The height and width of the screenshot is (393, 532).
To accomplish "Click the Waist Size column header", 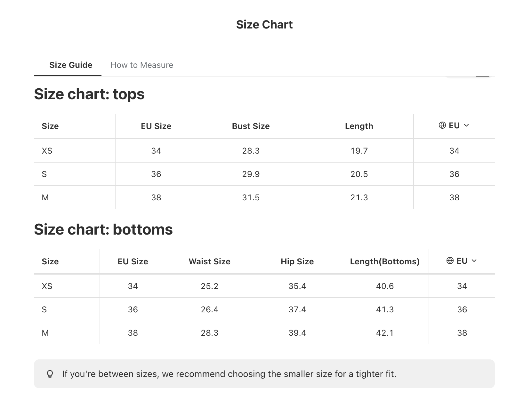I will tap(209, 261).
